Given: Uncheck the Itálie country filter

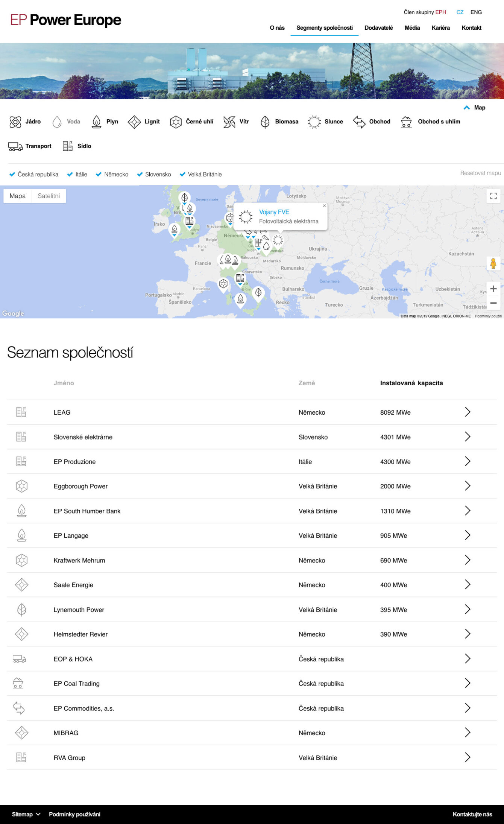Looking at the screenshot, I should tap(77, 174).
